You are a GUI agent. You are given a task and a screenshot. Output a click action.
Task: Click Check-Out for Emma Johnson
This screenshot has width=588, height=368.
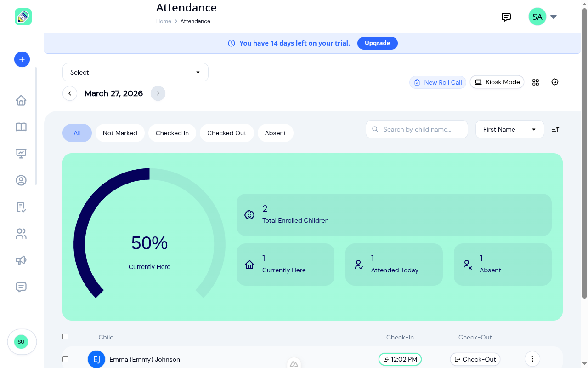point(475,359)
